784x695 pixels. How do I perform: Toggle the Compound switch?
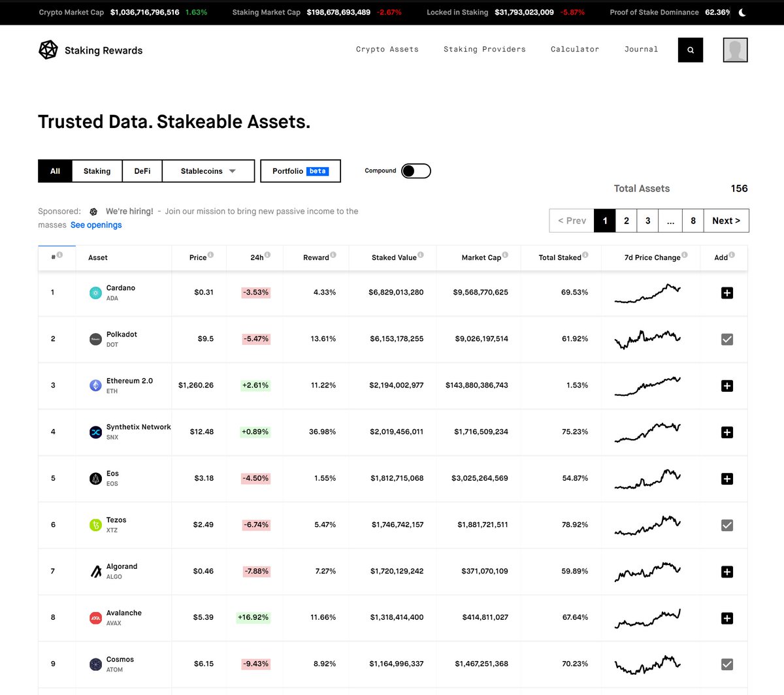(x=416, y=171)
